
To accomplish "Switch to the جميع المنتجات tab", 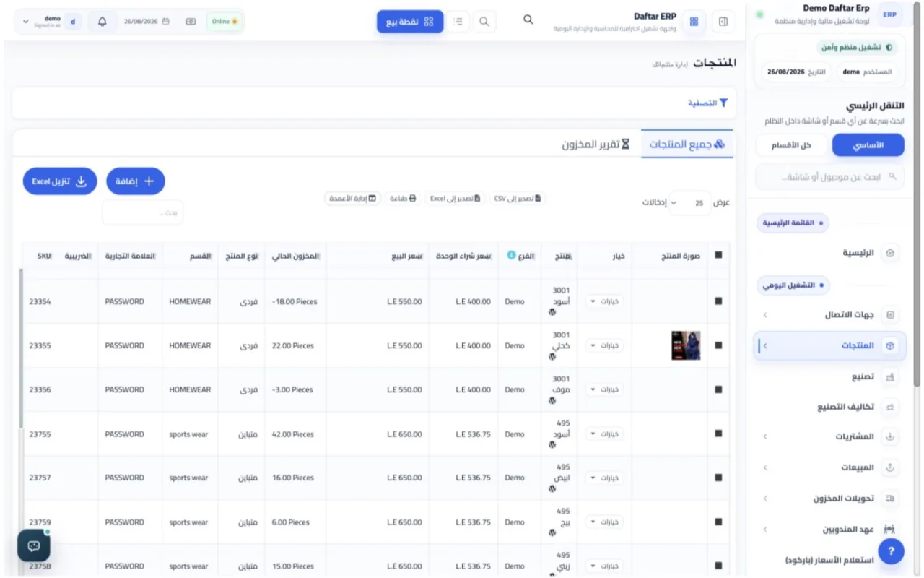I will point(687,144).
